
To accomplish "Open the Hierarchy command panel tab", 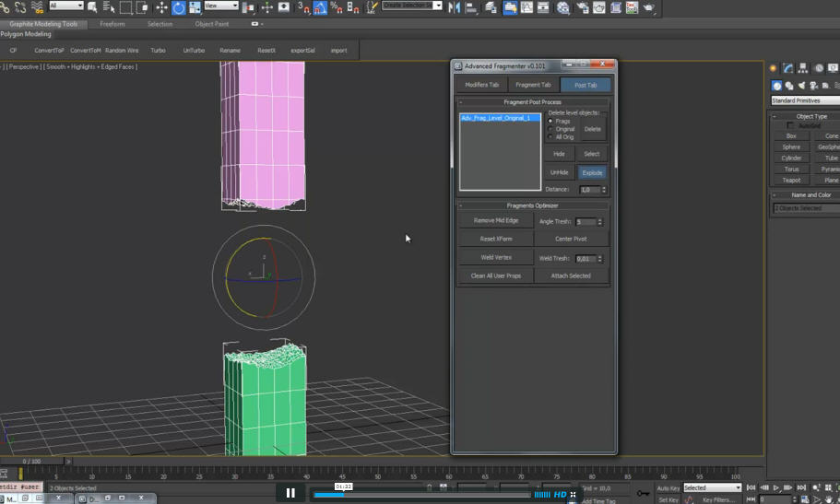I will (802, 68).
